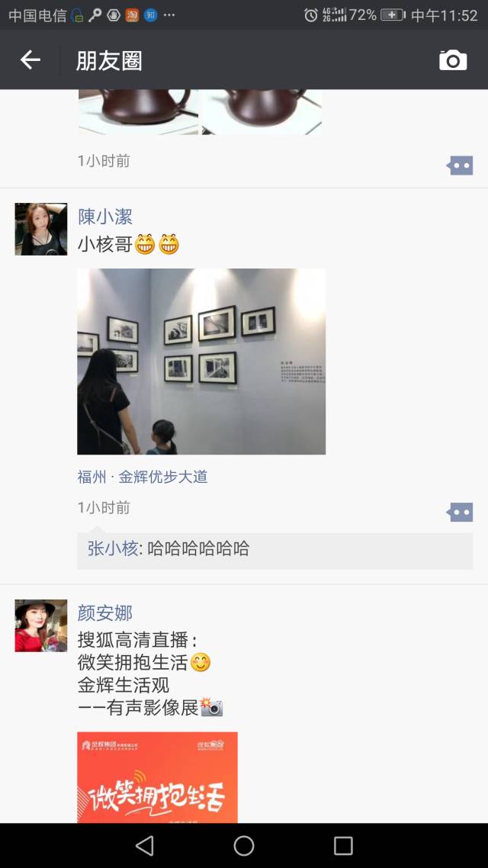Tap the back arrow beside 朋友圈
Viewport: 488px width, 868px height.
click(x=30, y=59)
